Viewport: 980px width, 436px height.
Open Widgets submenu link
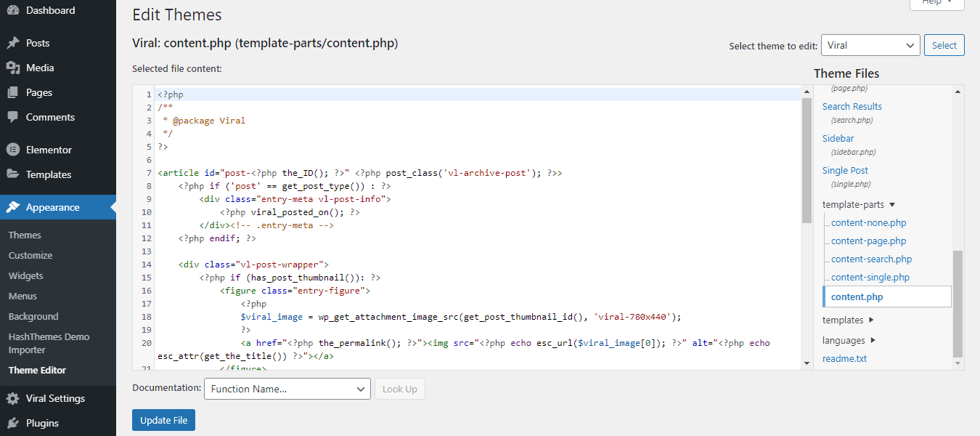coord(26,275)
